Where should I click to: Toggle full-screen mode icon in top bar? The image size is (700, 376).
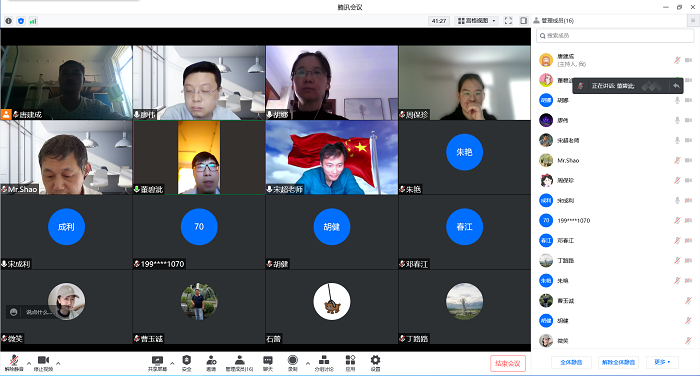click(x=508, y=21)
